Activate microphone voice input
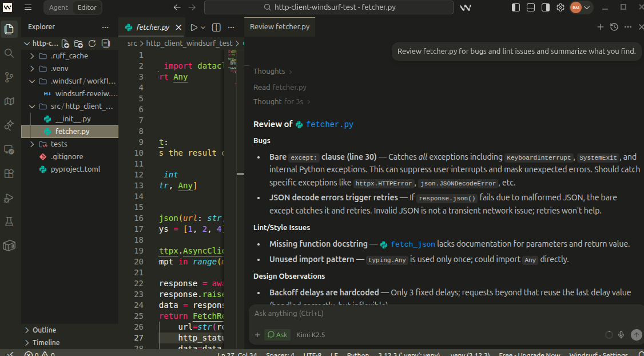The width and height of the screenshot is (644, 356). coord(622,335)
